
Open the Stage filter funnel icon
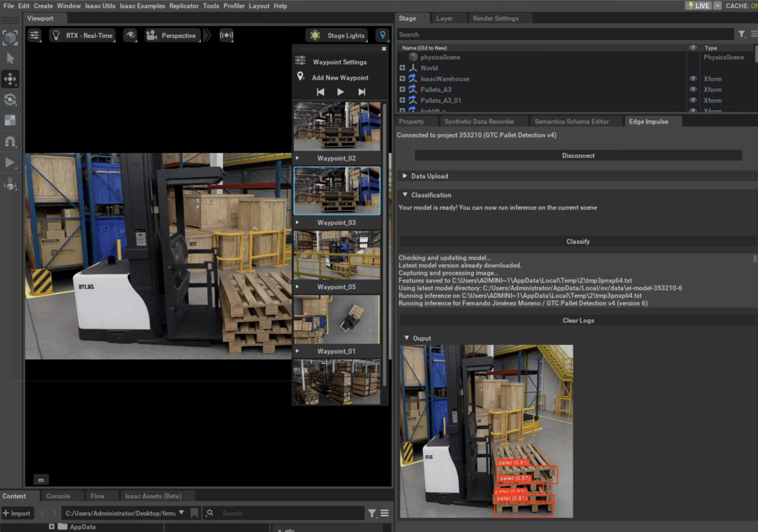pos(741,35)
